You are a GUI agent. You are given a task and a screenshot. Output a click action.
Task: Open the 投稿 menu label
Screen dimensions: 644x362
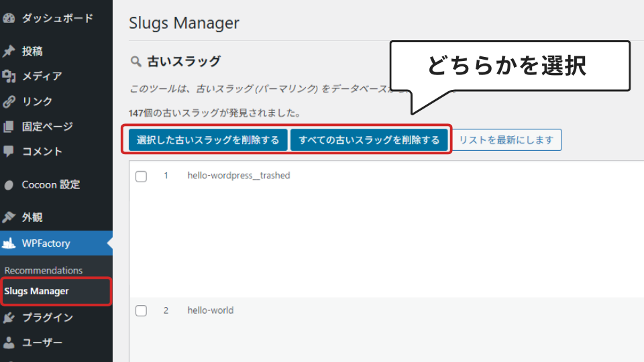32,51
